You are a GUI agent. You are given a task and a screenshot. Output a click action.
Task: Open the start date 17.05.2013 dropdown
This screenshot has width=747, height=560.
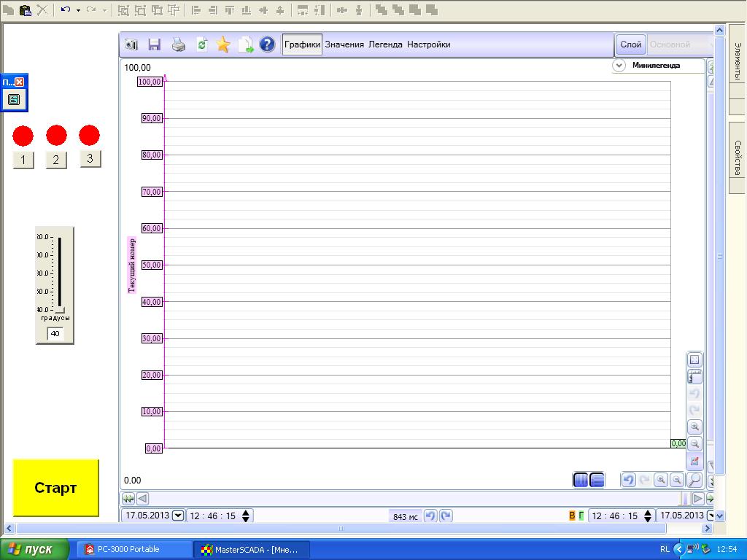pos(178,516)
